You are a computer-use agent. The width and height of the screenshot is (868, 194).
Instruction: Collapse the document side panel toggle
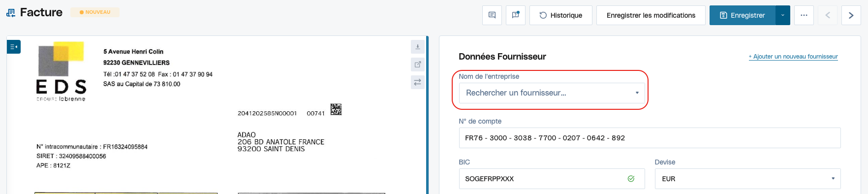(14, 47)
